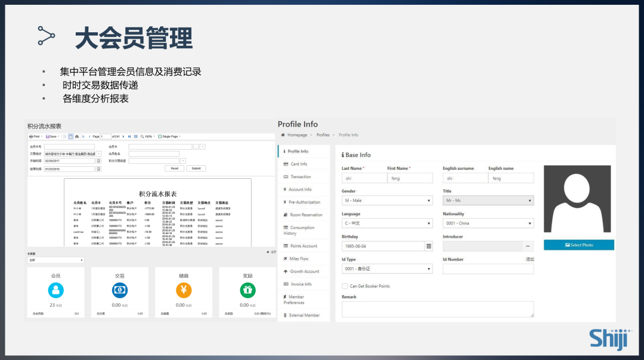Tick the Can Get Booker Points checkbox
Viewport: 644px width, 360px height.
(x=345, y=286)
